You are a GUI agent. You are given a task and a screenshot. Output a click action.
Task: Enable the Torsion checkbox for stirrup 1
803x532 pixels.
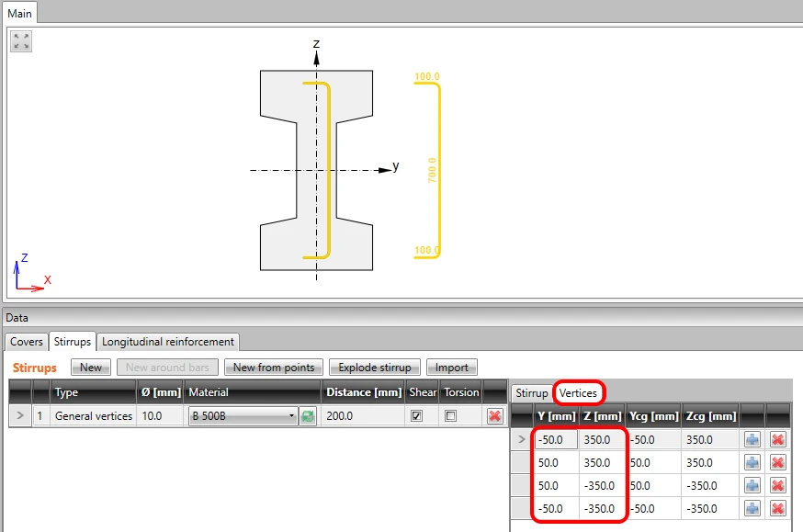pyautogui.click(x=451, y=416)
